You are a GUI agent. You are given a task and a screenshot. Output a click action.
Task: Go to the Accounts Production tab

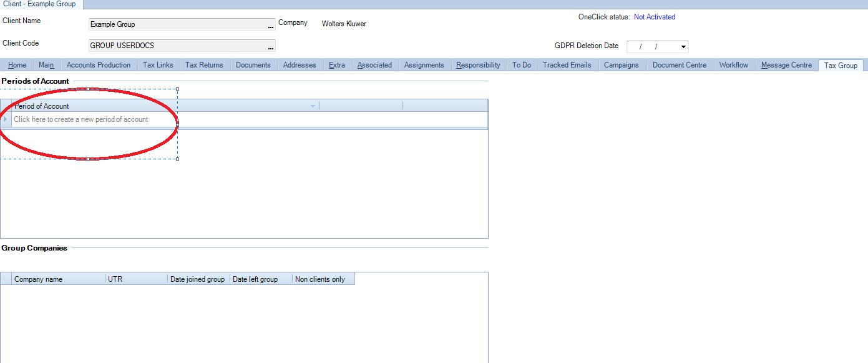(99, 65)
